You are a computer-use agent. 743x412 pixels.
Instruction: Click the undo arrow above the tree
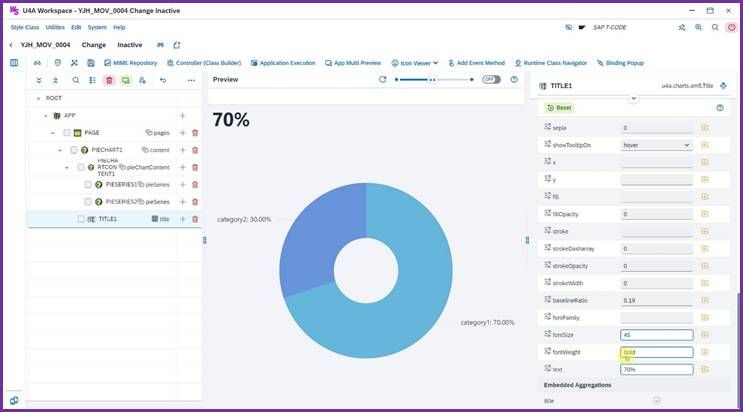[x=163, y=80]
